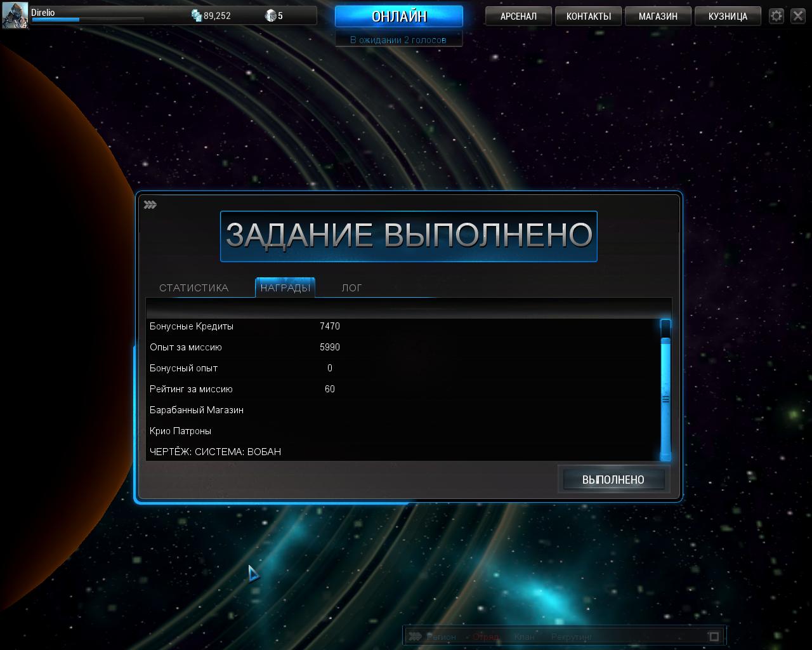Select the Клан chat tab
Image resolution: width=812 pixels, height=650 pixels.
pos(525,637)
